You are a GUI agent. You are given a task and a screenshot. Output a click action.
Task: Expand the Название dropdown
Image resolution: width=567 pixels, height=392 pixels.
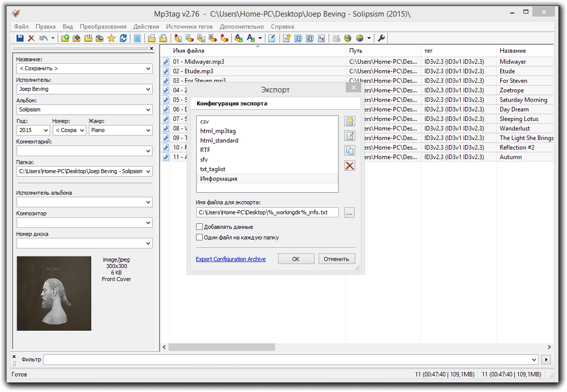tap(148, 68)
